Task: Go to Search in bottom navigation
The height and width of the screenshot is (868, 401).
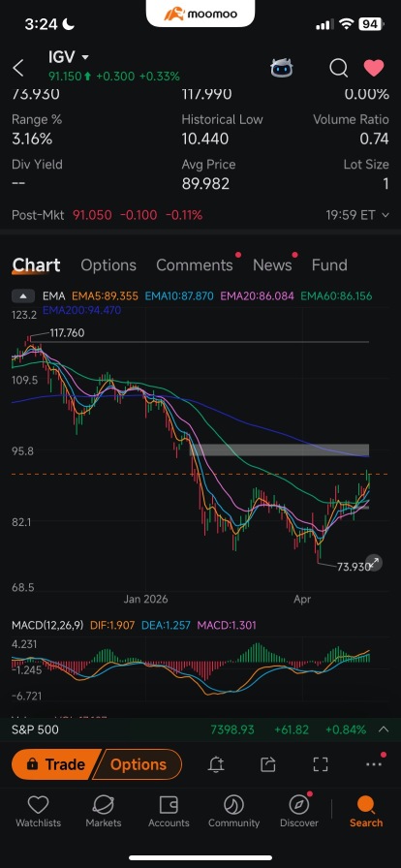Action: pos(366,812)
